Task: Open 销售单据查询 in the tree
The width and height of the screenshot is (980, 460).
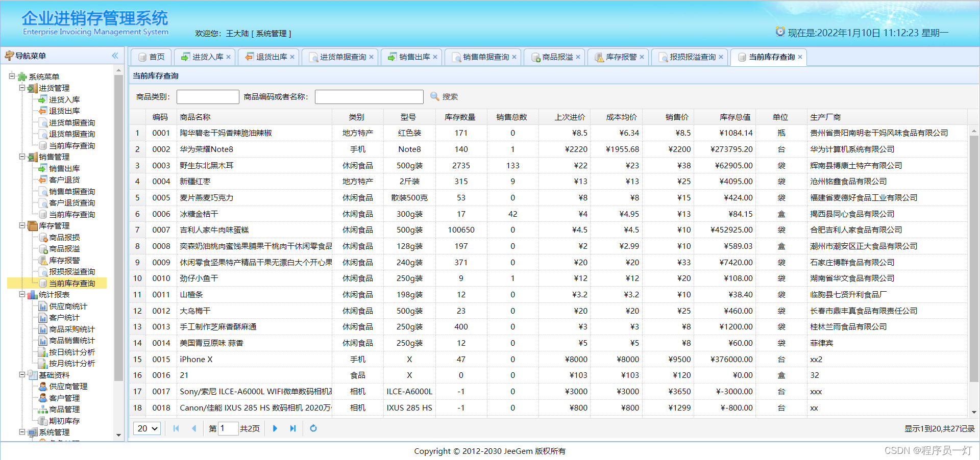Action: point(72,191)
